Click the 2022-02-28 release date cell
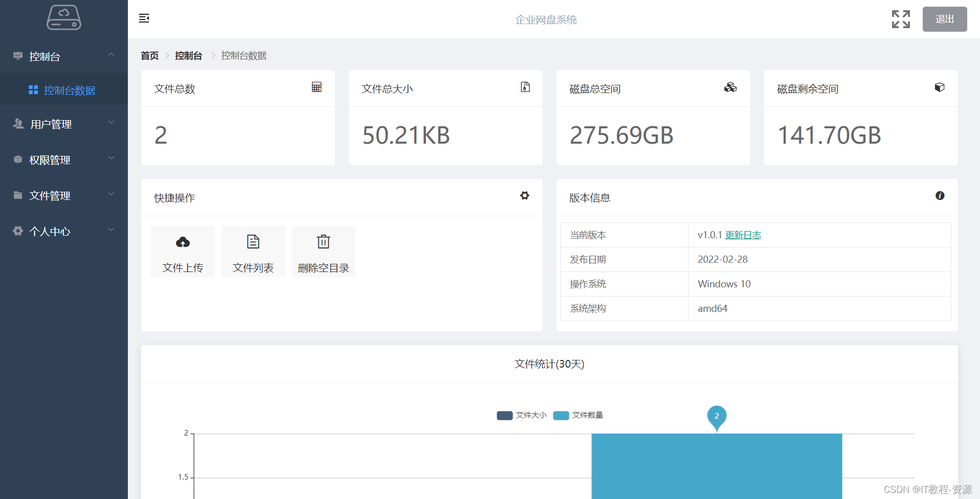This screenshot has height=499, width=980. pyautogui.click(x=819, y=259)
